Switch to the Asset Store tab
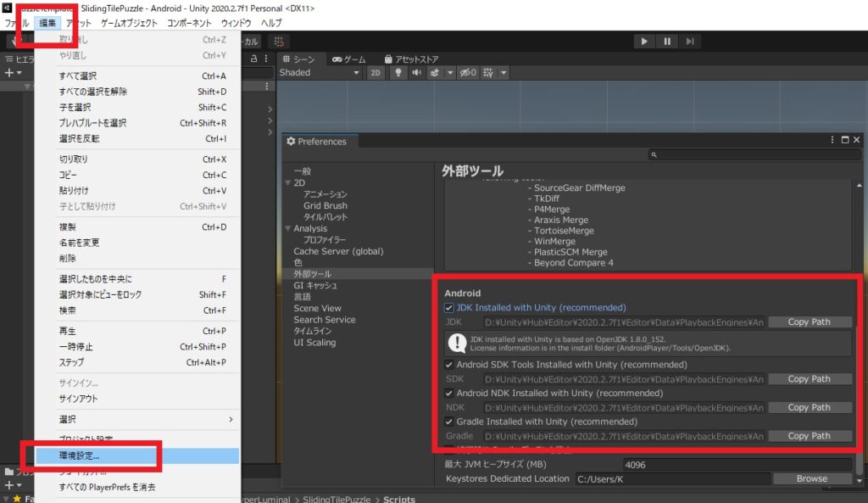The image size is (868, 503). click(411, 59)
